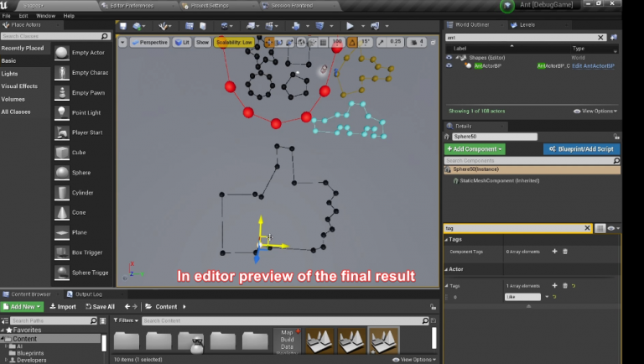This screenshot has height=364, width=644.
Task: Select the translate gizmo mode icon
Action: click(268, 42)
